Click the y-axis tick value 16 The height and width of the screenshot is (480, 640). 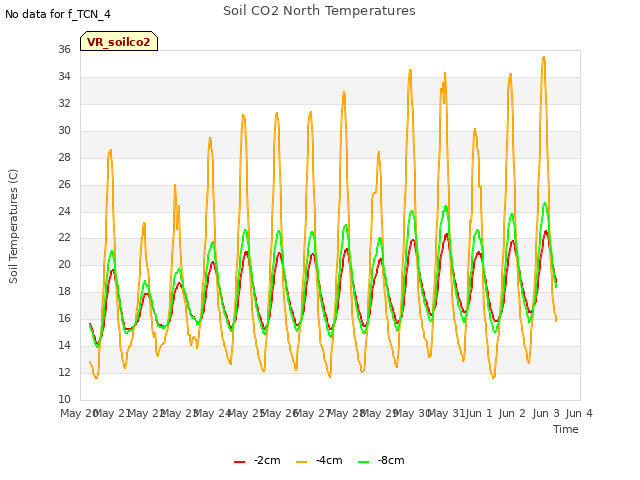[64, 318]
